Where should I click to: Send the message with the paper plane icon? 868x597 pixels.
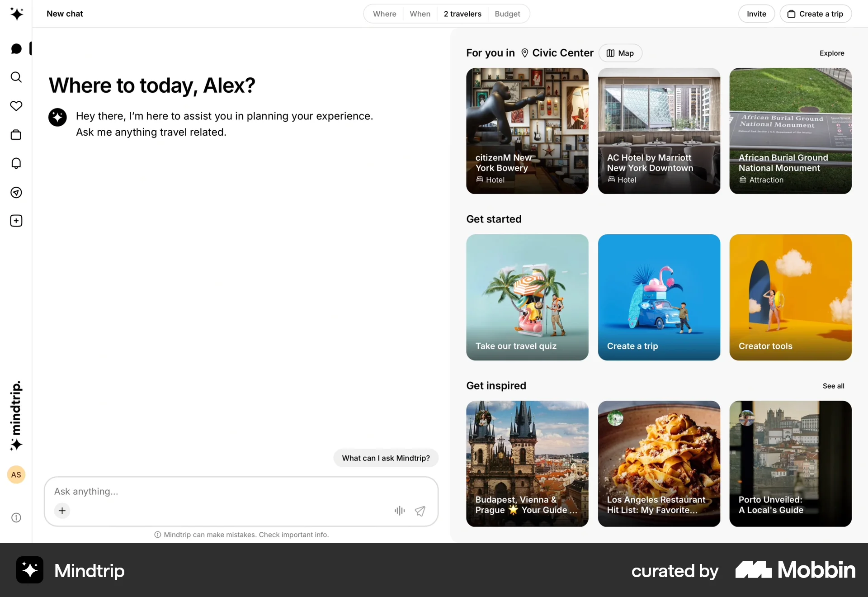420,511
